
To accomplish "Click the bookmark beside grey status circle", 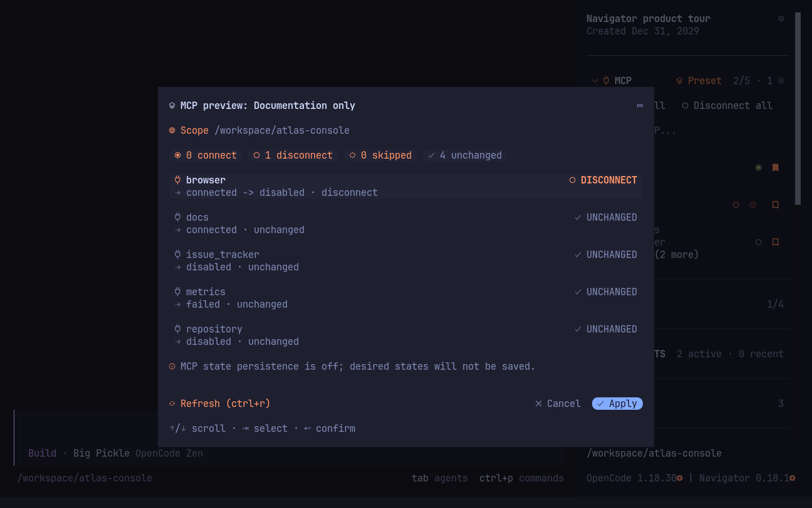I will click(x=775, y=242).
